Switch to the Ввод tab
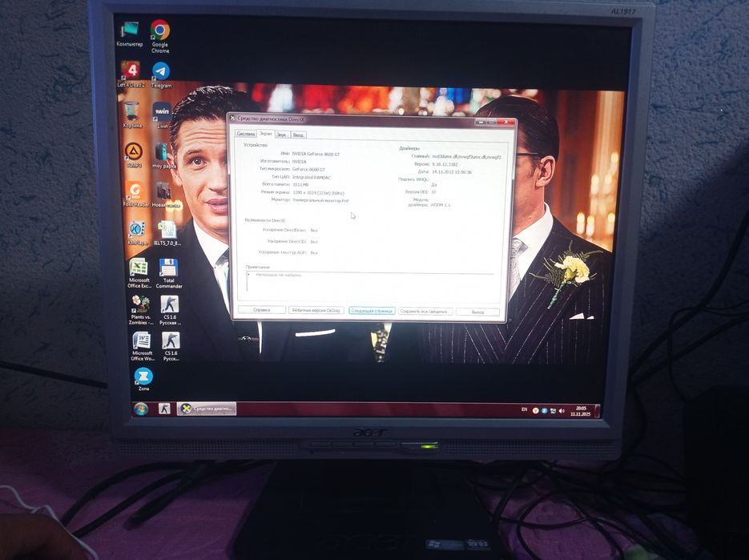 click(x=298, y=135)
